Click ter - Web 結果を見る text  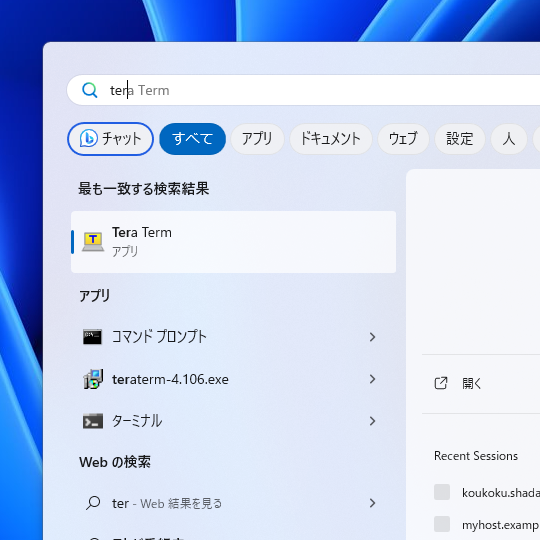(x=167, y=503)
